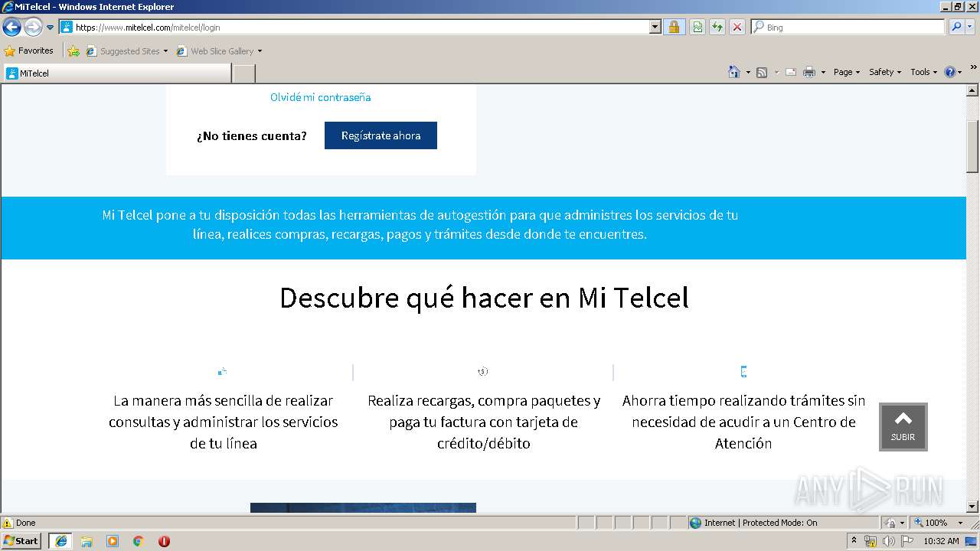This screenshot has height=551, width=980.
Task: Open the RSS feeds icon
Action: coord(762,72)
